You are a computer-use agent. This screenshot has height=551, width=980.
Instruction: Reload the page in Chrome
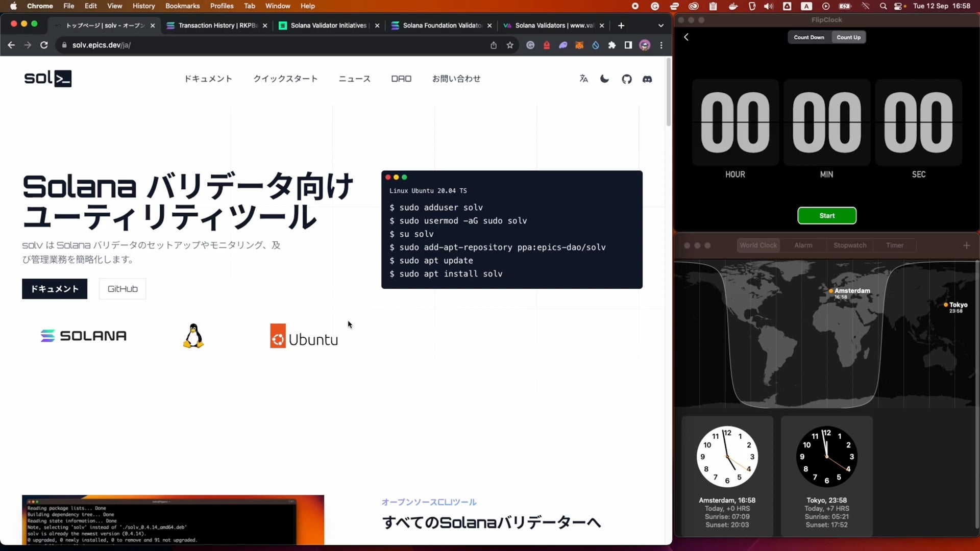pyautogui.click(x=44, y=45)
